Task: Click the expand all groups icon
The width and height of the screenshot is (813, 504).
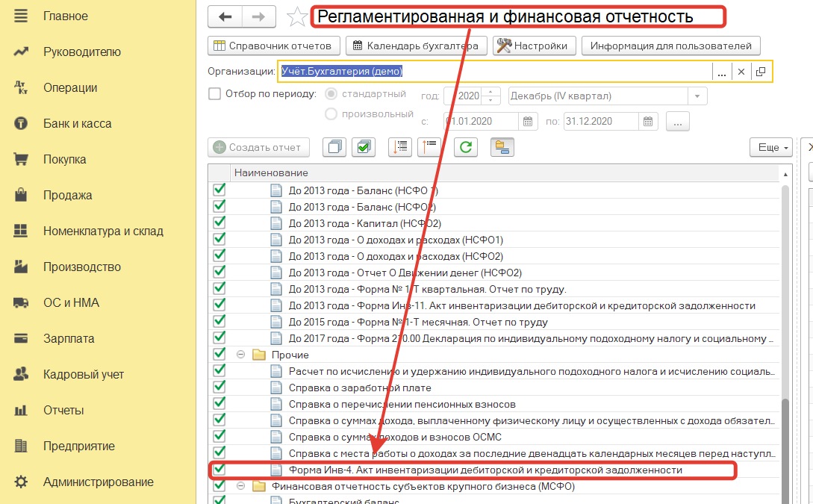Action: [x=400, y=147]
